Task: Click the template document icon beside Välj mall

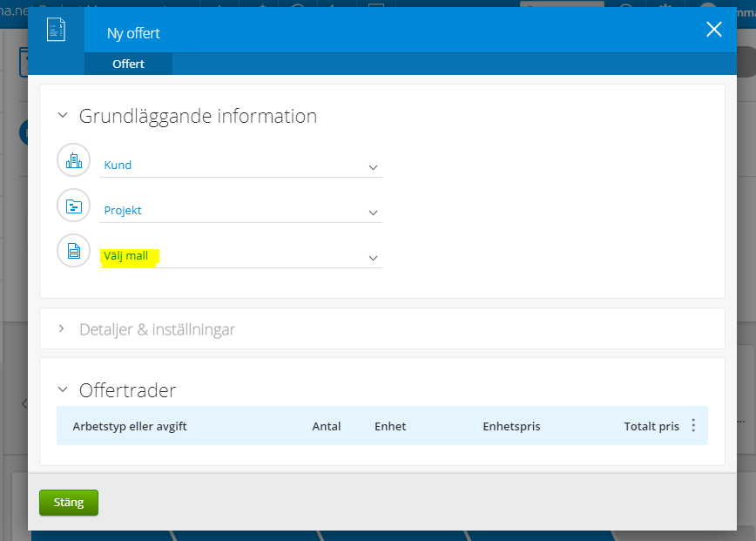Action: 74,251
